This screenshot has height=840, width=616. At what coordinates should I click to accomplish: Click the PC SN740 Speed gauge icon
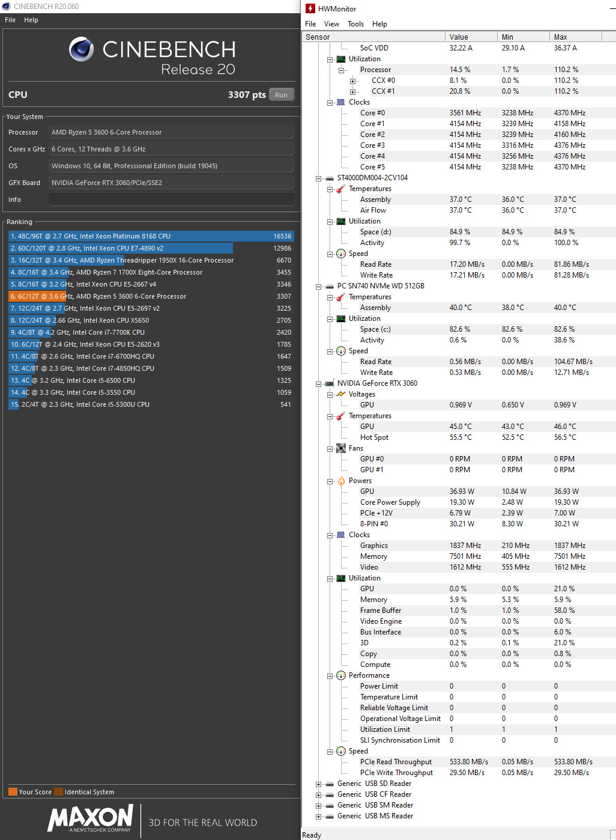coord(341,351)
